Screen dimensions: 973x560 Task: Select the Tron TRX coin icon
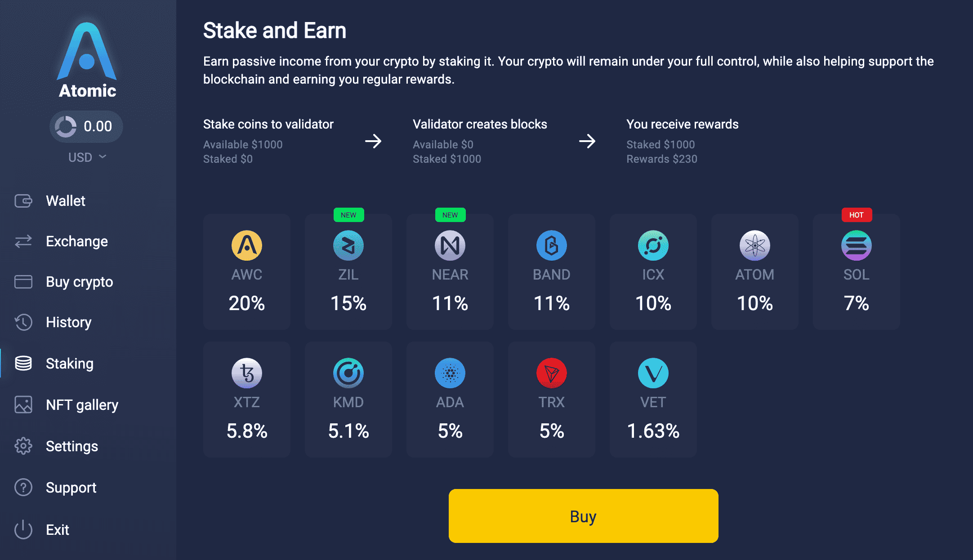pos(552,373)
